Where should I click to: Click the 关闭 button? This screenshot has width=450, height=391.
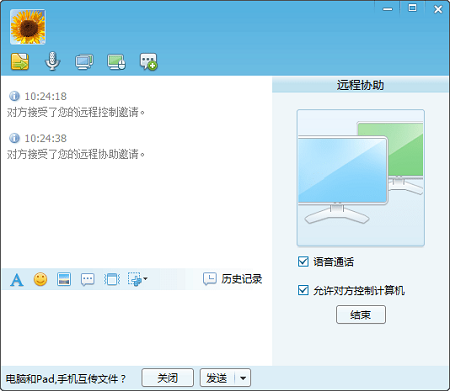pos(167,378)
